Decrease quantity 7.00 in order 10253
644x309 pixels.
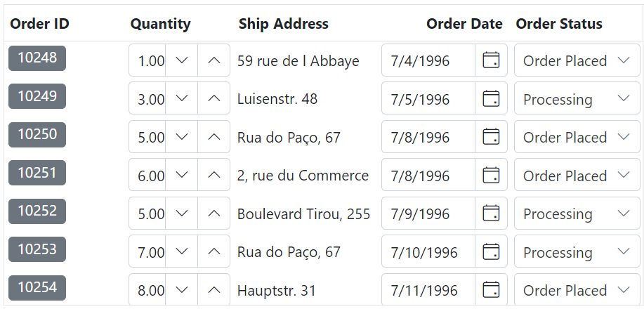[181, 251]
